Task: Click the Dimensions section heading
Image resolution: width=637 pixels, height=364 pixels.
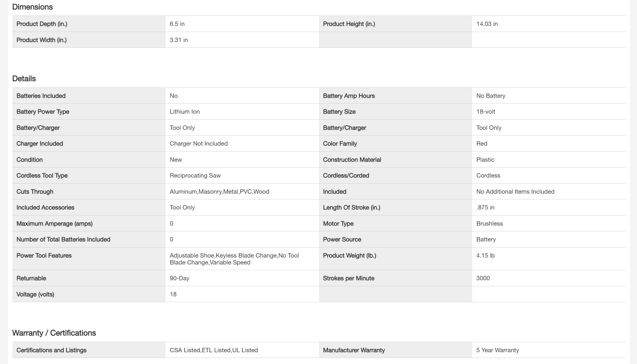Action: pos(33,7)
